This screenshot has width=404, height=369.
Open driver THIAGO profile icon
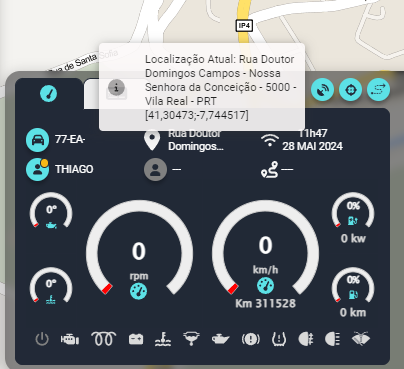coord(37,169)
